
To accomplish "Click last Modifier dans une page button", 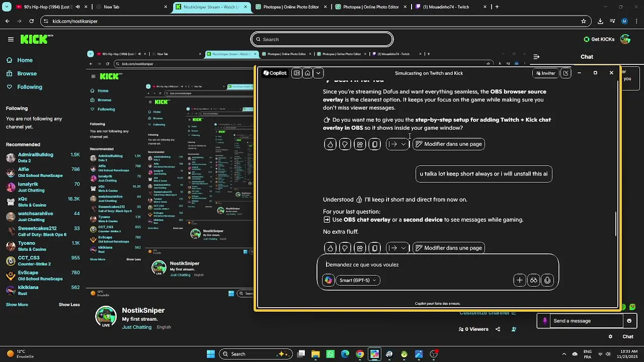I will (449, 248).
